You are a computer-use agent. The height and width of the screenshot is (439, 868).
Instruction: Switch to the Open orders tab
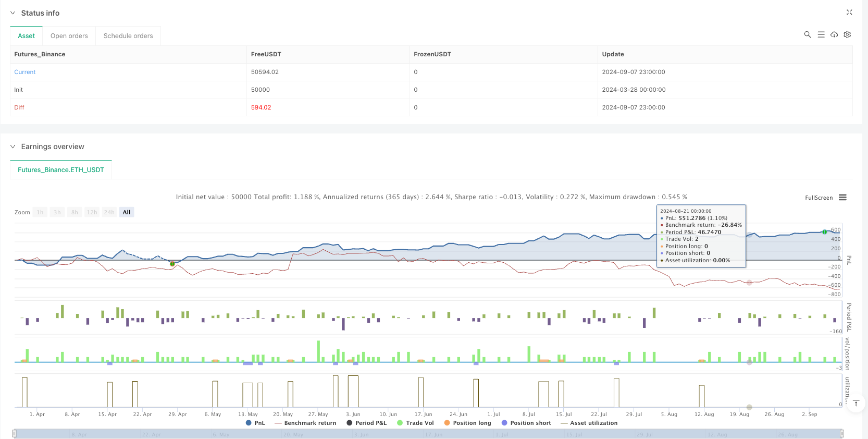click(x=69, y=36)
